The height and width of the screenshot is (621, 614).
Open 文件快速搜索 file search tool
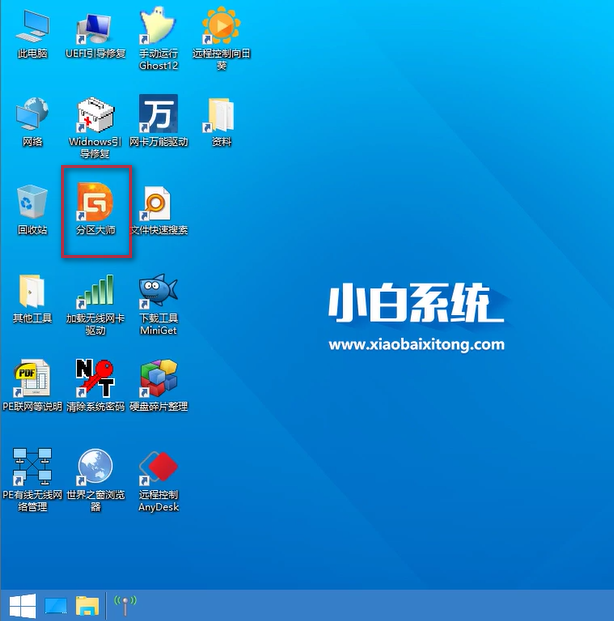[157, 203]
